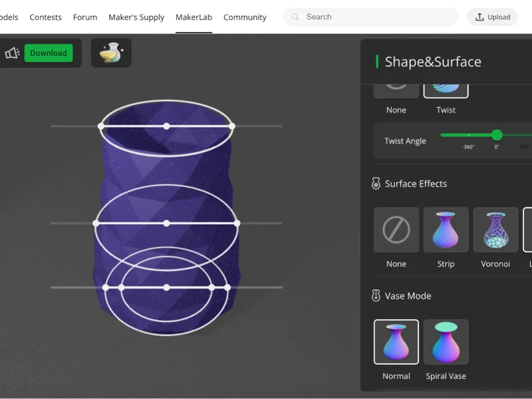532x399 pixels.
Task: Choose the Voronoi surface effect
Action: pyautogui.click(x=495, y=229)
